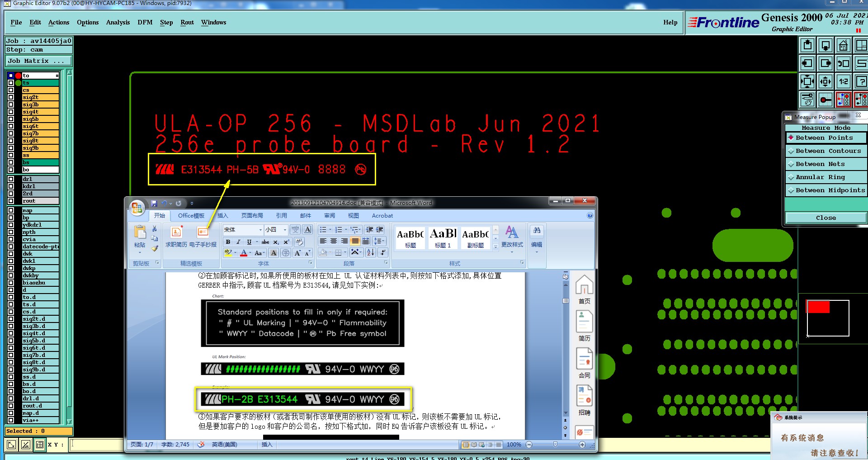The width and height of the screenshot is (868, 460).
Task: Open the Analysis menu in Genesis
Action: pos(118,22)
